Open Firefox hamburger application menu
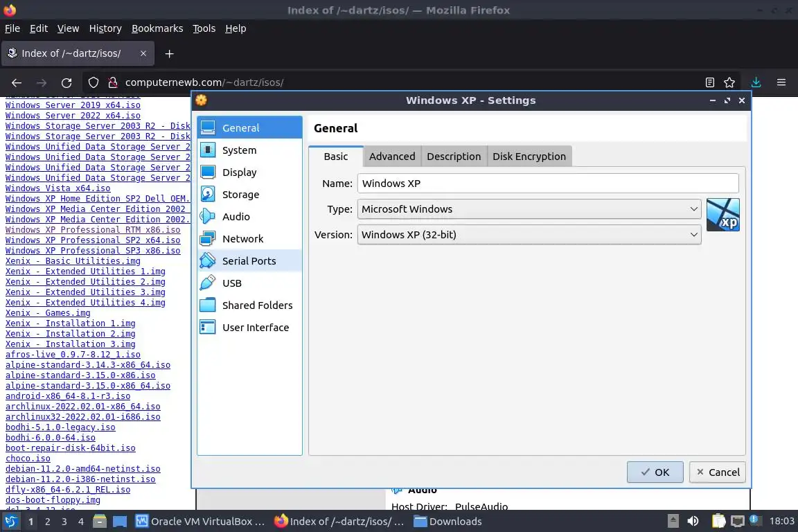This screenshot has height=532, width=798. coord(781,82)
